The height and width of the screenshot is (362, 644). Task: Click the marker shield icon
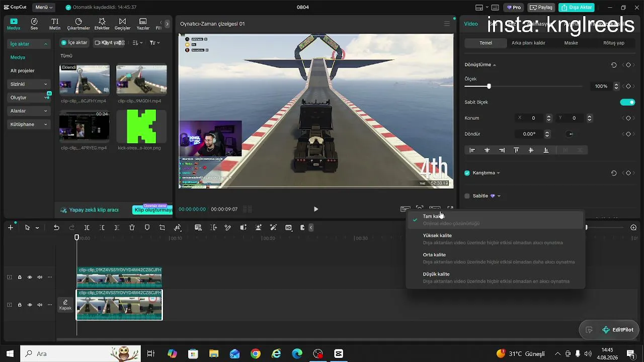tap(147, 228)
